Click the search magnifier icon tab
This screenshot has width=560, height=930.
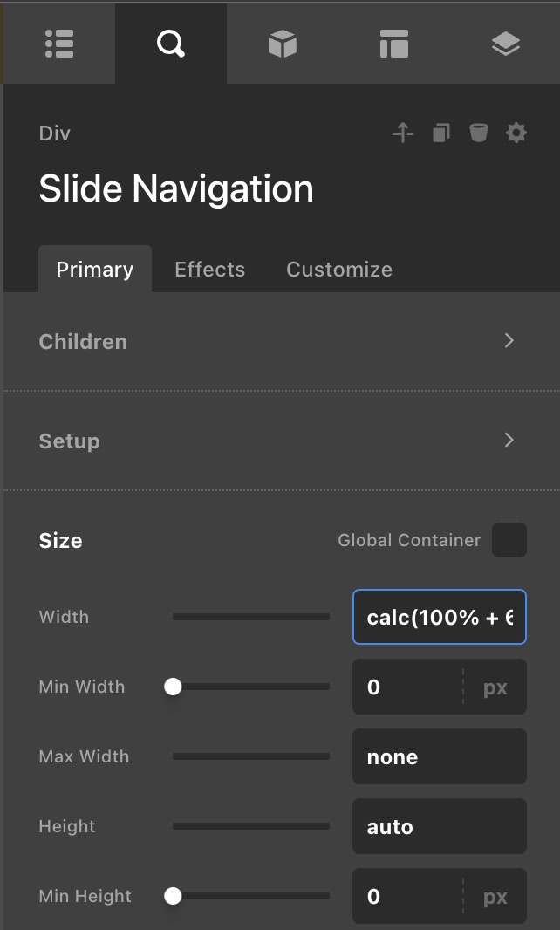pos(171,44)
